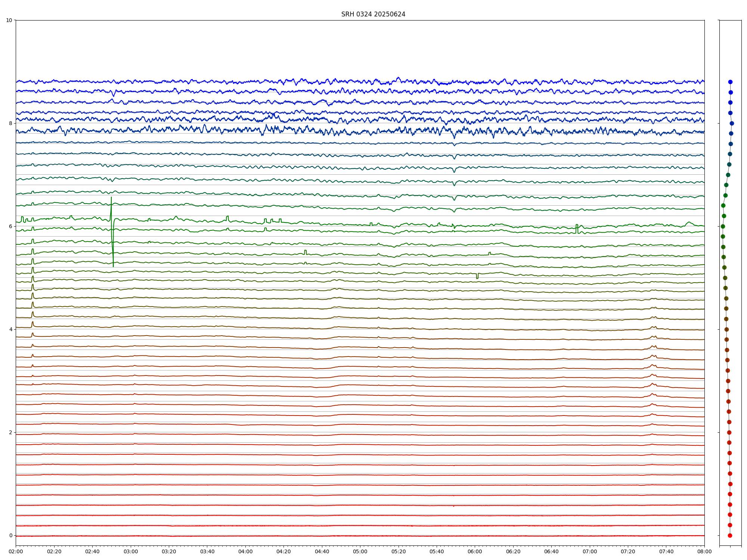Click the topmost blue dot in the side panel
The height and width of the screenshot is (560, 747).
click(x=730, y=82)
